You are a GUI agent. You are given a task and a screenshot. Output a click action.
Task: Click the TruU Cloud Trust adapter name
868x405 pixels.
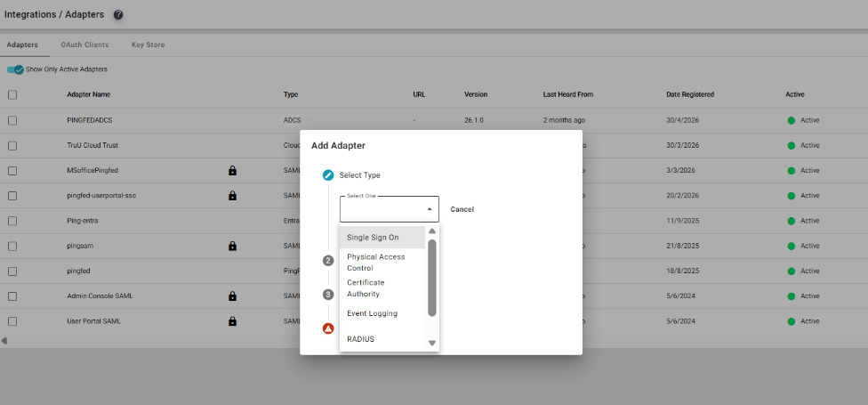[92, 146]
